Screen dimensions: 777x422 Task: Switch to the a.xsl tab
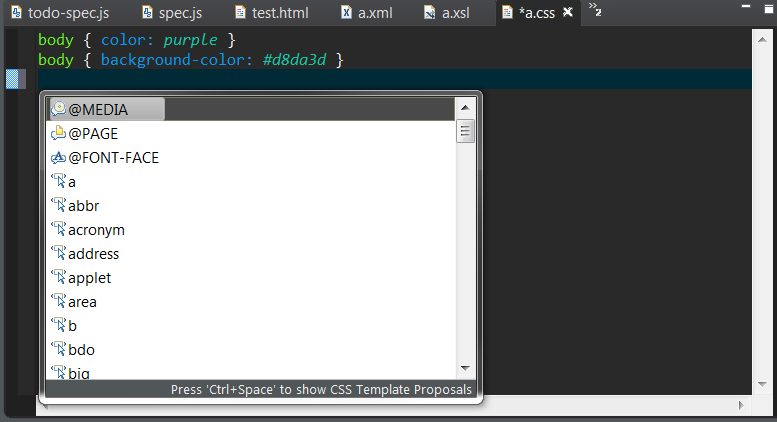click(x=447, y=13)
